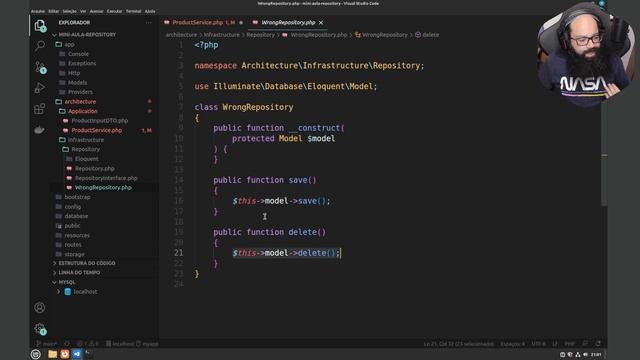
Task: Expand the localhost connection chevron
Action: coord(58,291)
